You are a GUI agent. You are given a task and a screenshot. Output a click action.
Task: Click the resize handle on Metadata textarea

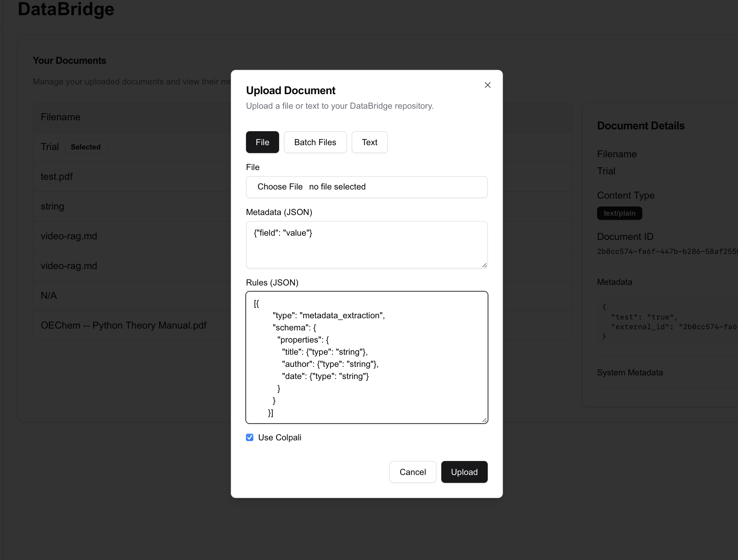point(484,265)
